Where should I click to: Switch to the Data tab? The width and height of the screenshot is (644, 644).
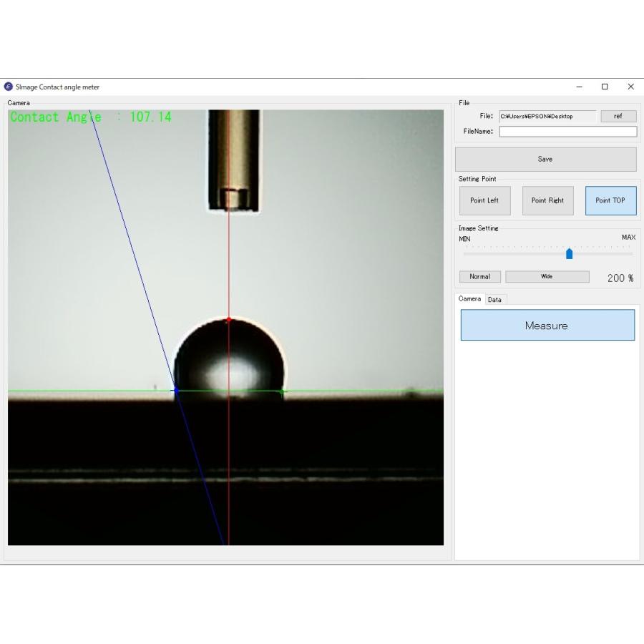point(494,300)
